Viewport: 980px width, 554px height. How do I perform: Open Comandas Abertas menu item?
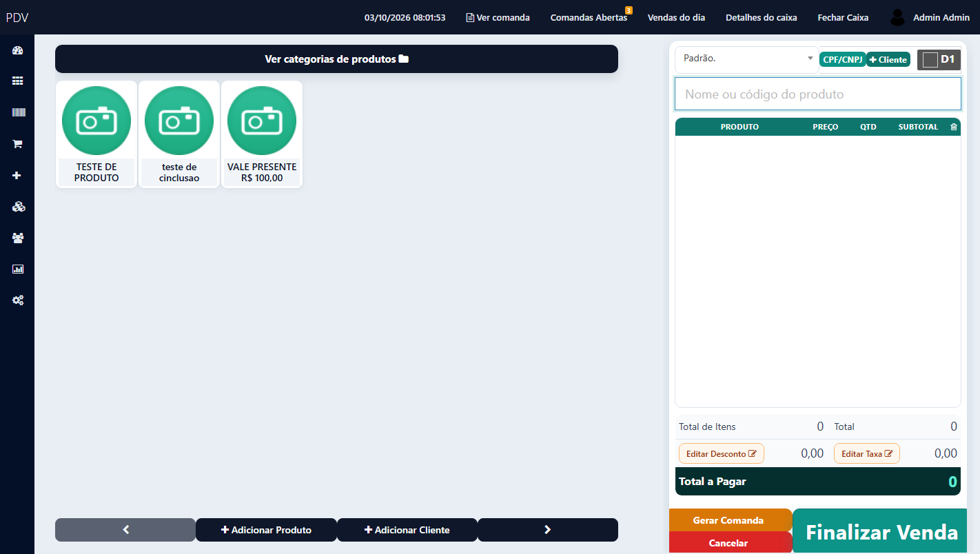click(589, 18)
